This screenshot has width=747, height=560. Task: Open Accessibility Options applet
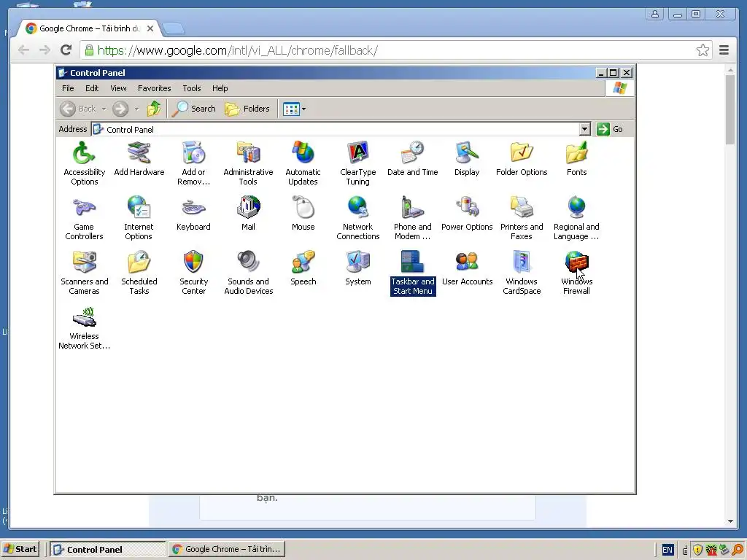(85, 163)
